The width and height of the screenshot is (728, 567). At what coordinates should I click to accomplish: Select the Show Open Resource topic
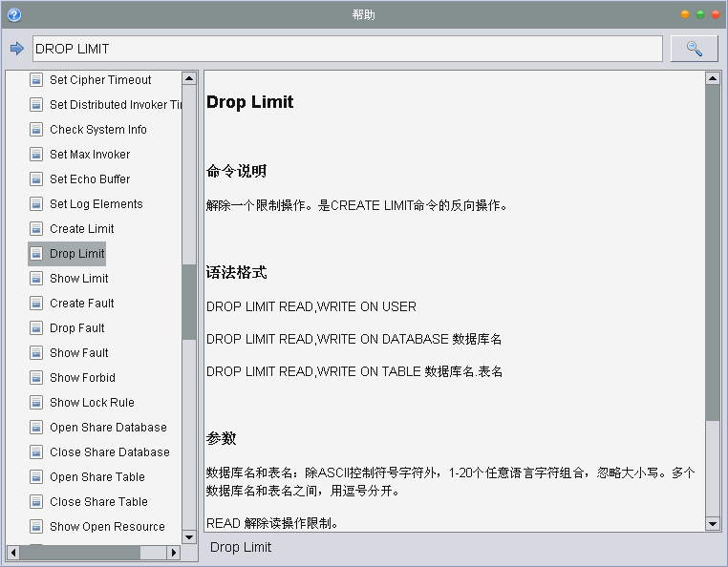pos(107,527)
